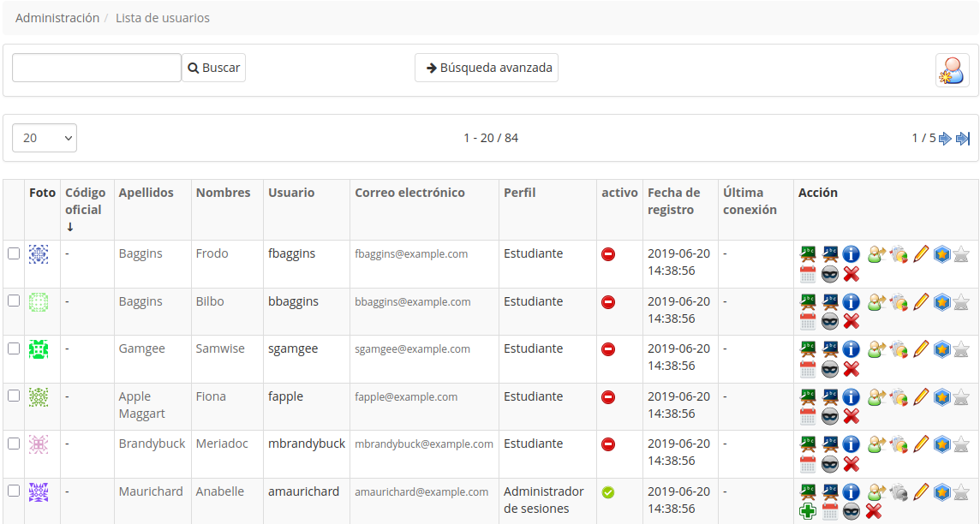
Task: Edit sgamgee using pencil icon
Action: click(921, 349)
